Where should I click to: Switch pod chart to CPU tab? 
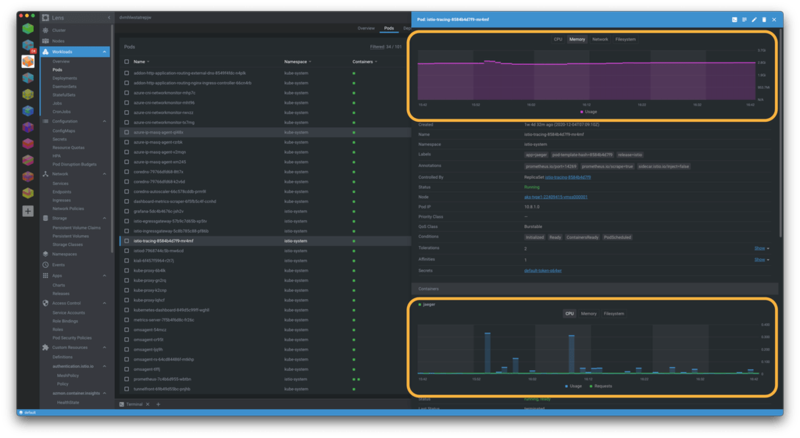pos(558,39)
